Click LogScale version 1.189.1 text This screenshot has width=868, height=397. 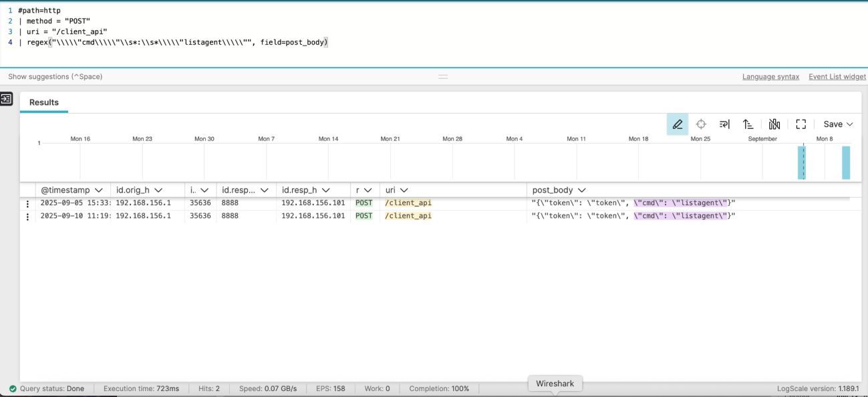tap(818, 388)
